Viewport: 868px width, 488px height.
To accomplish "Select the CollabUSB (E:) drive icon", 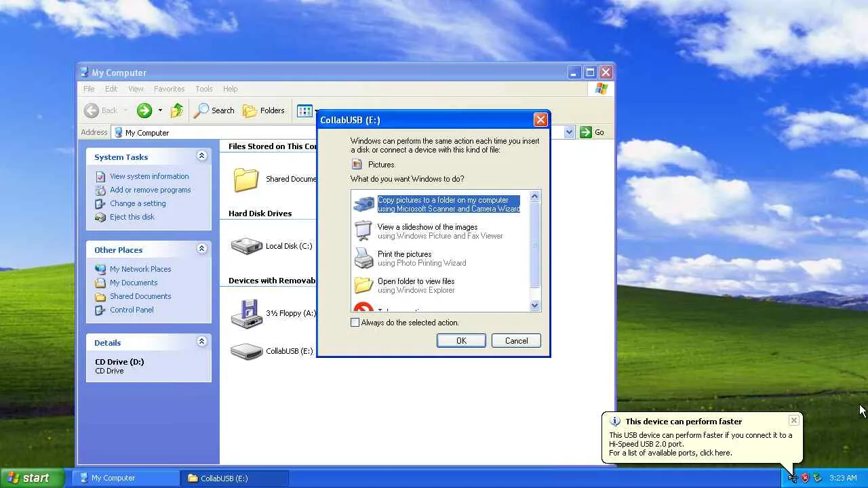I will click(x=246, y=351).
